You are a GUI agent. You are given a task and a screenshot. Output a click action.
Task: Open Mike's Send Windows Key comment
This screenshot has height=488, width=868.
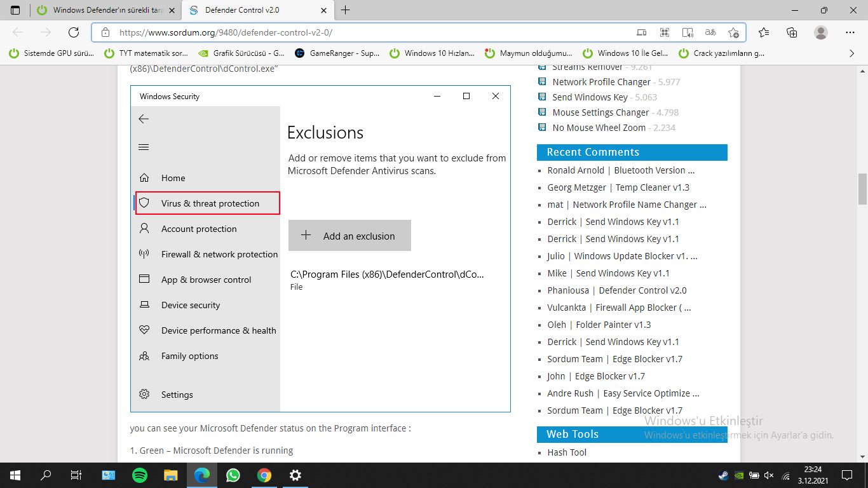tap(608, 273)
